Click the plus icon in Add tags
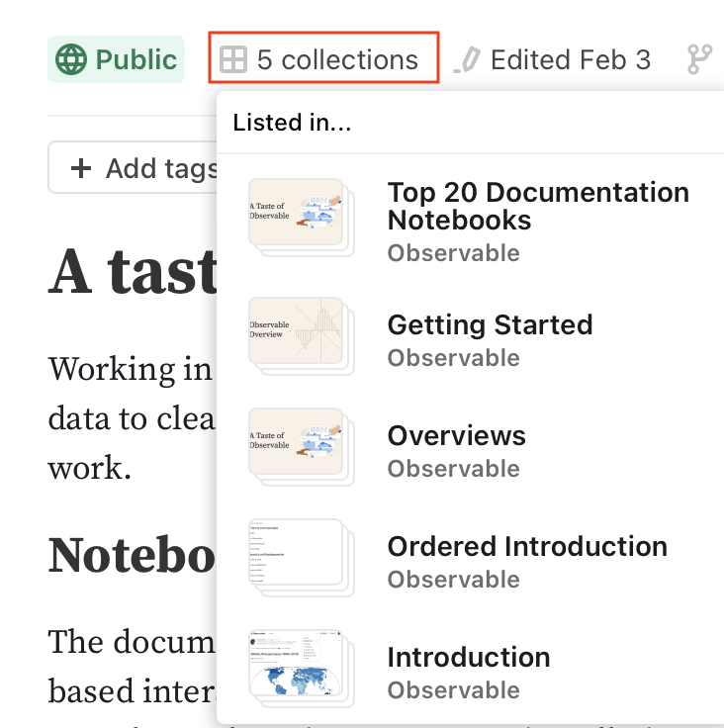724x728 pixels. pos(81,168)
